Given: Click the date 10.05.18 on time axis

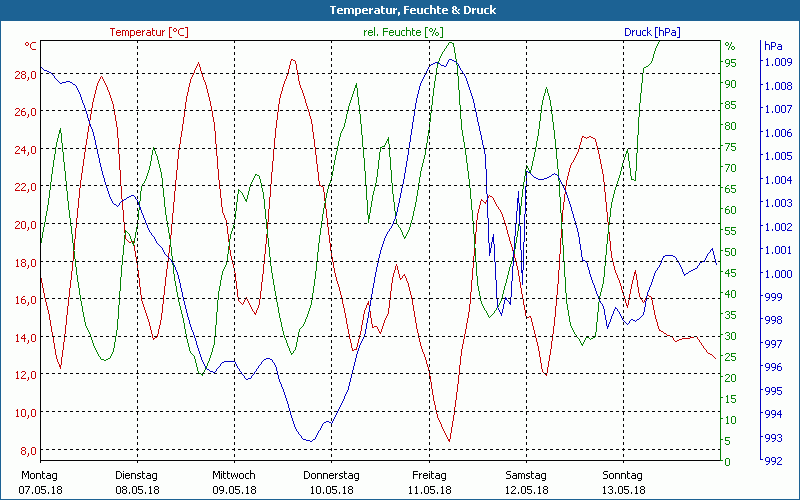Looking at the screenshot, I should pos(331,490).
